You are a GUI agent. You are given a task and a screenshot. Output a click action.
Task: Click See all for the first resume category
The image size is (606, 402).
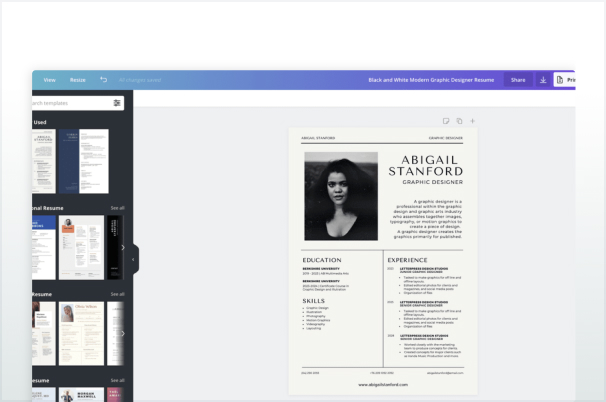(x=117, y=208)
